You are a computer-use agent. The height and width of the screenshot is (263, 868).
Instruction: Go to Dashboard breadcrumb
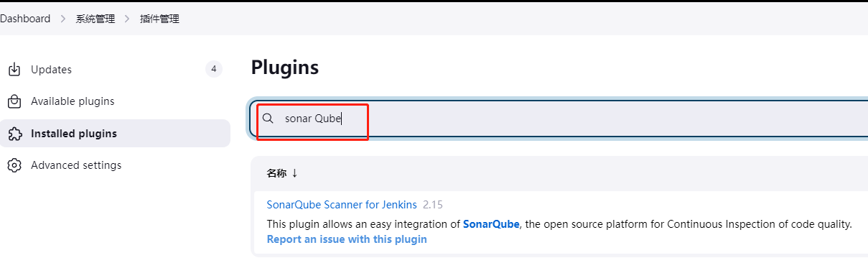[25, 19]
